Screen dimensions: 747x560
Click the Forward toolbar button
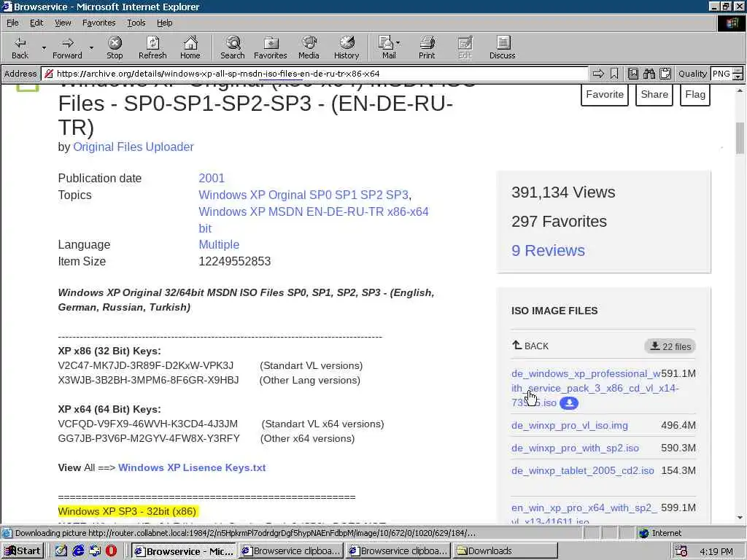pyautogui.click(x=67, y=47)
